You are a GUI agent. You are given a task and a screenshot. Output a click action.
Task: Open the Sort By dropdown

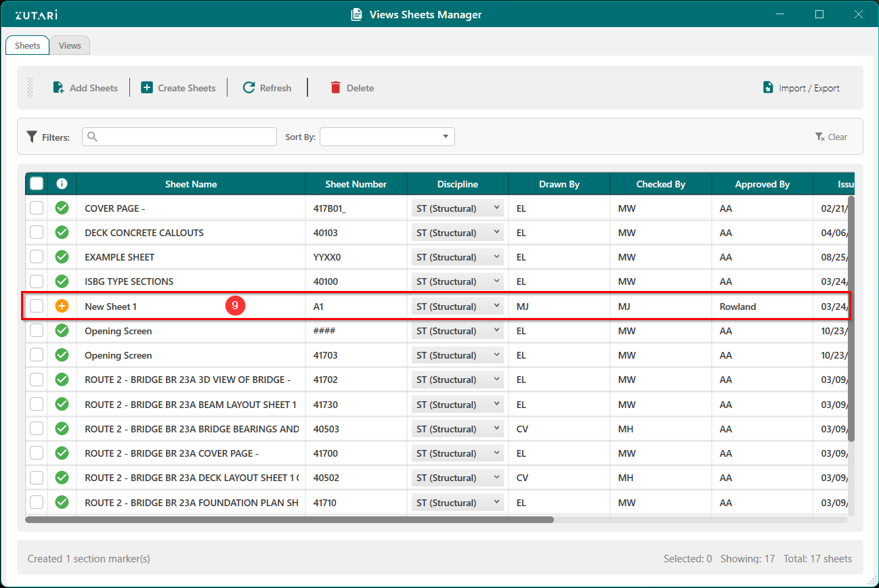click(x=387, y=137)
